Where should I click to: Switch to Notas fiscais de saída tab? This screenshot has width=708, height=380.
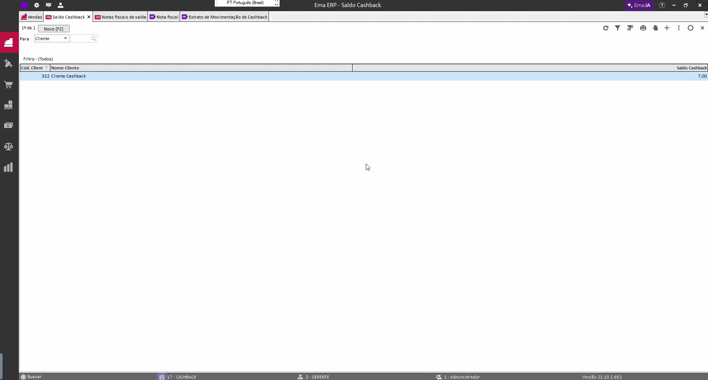(x=121, y=17)
